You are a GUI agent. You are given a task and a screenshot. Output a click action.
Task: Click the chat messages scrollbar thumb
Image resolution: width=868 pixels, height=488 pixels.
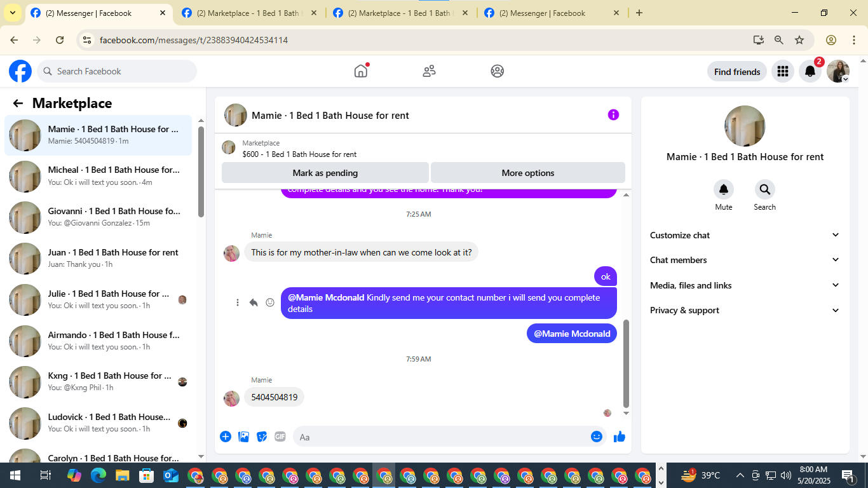point(626,363)
